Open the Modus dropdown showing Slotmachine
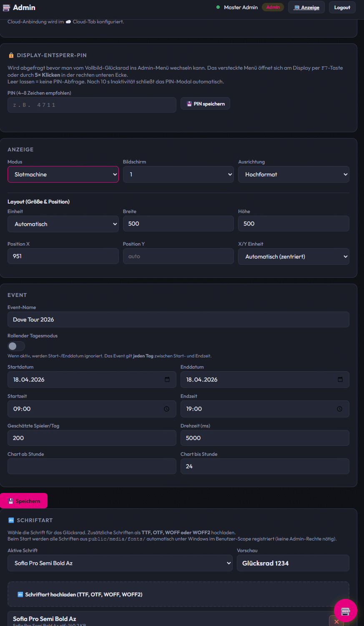This screenshot has width=364, height=626. 63,174
